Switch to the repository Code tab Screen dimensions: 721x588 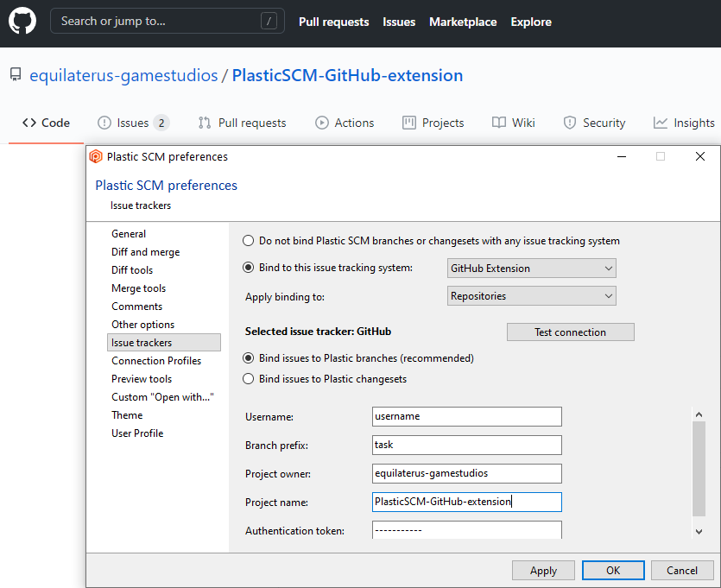tap(46, 123)
